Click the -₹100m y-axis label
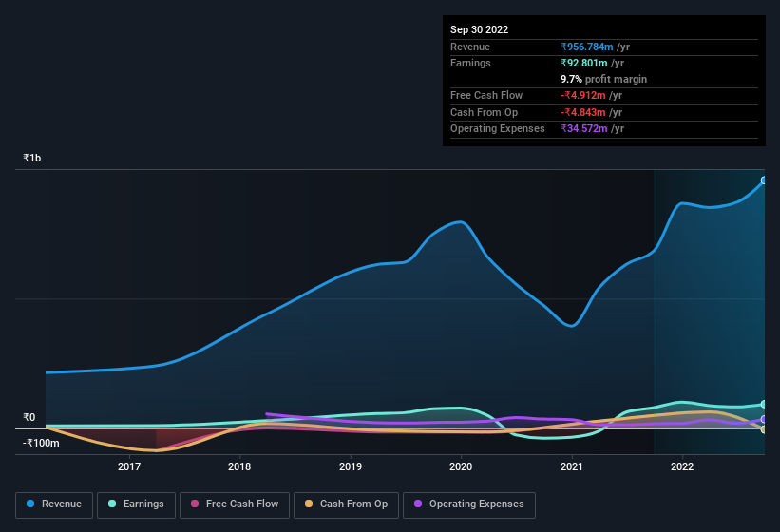Screen dimensions: 780x532 41,443
